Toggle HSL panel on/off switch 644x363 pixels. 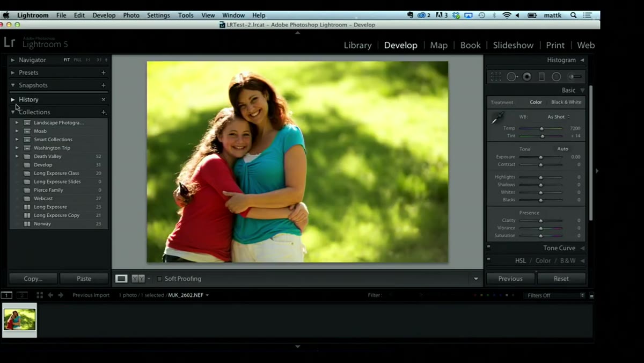(489, 259)
